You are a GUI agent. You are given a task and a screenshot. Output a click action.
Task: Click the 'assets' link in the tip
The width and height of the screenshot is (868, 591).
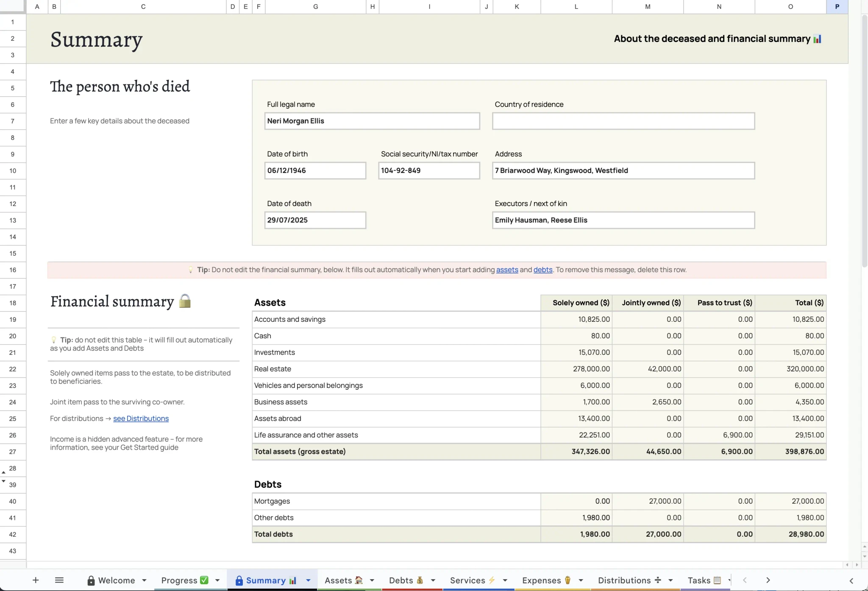[507, 270]
